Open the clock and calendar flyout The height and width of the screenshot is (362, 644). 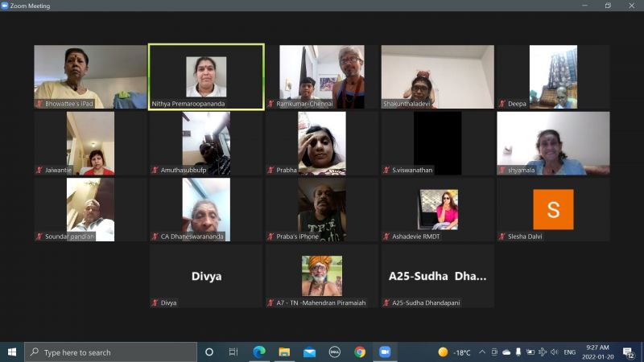point(598,352)
